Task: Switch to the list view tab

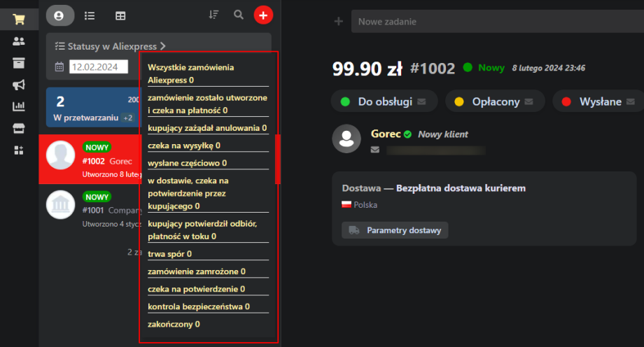Action: 90,15
